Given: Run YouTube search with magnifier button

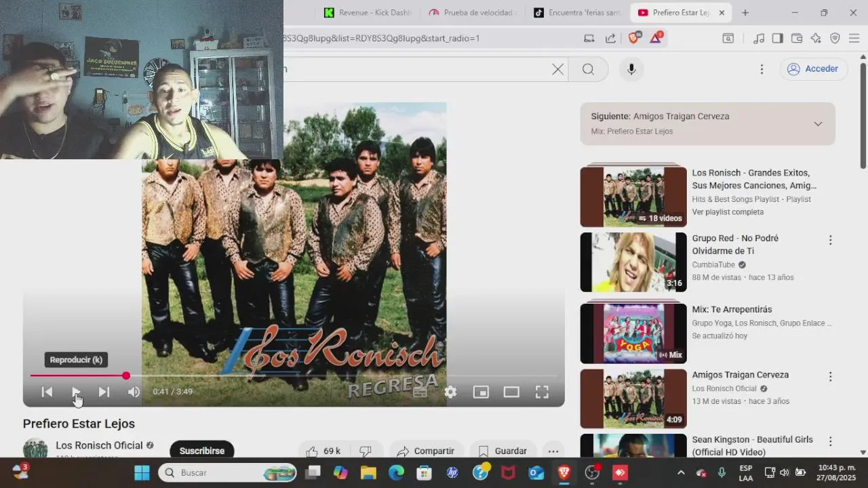Looking at the screenshot, I should click(588, 69).
